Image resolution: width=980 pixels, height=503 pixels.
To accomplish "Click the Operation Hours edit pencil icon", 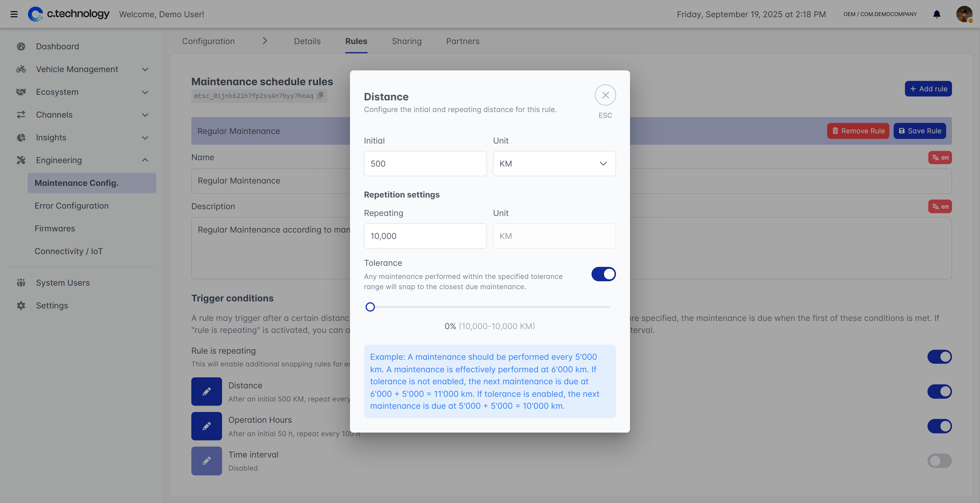I will coord(206,426).
